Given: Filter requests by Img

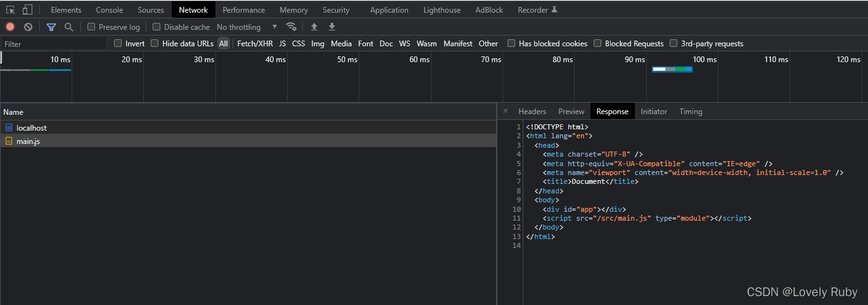Looking at the screenshot, I should pos(318,43).
